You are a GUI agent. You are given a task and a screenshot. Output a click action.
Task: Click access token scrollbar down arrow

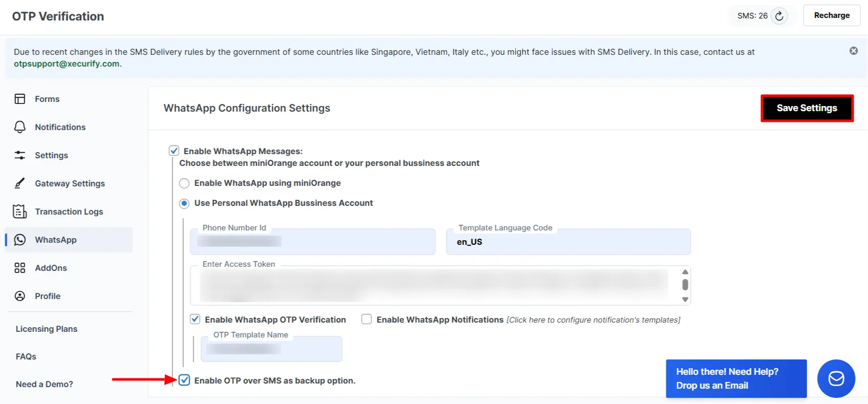[x=685, y=300]
